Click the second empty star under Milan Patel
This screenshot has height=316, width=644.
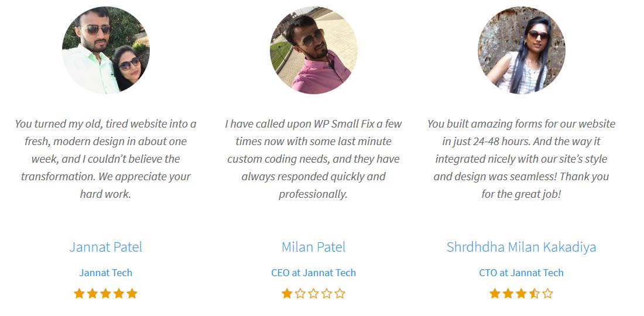coord(313,293)
